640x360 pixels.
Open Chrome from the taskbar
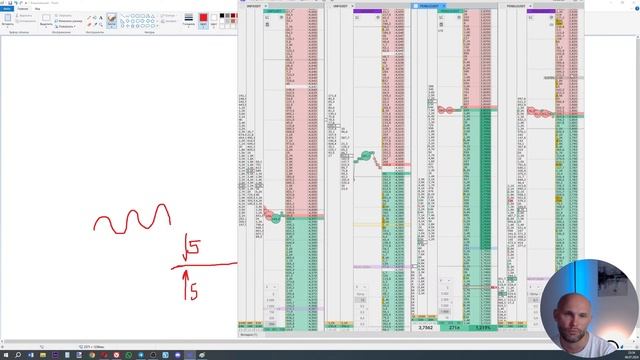pyautogui.click(x=92, y=355)
